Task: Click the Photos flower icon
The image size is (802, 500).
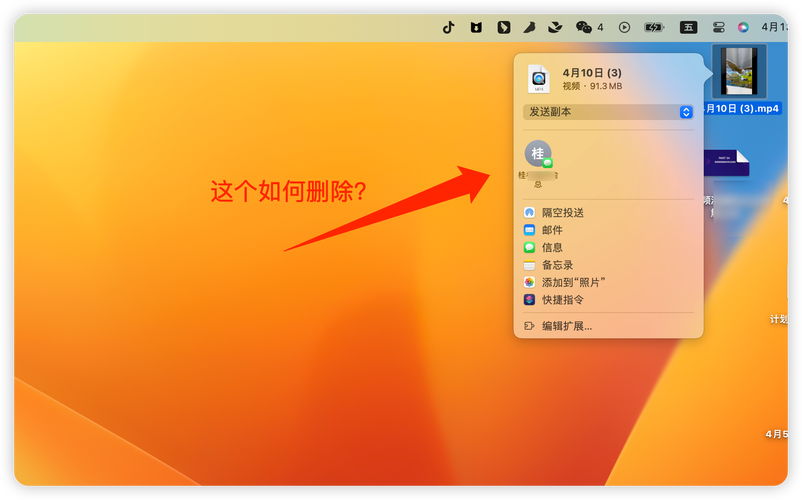Action: 529,282
